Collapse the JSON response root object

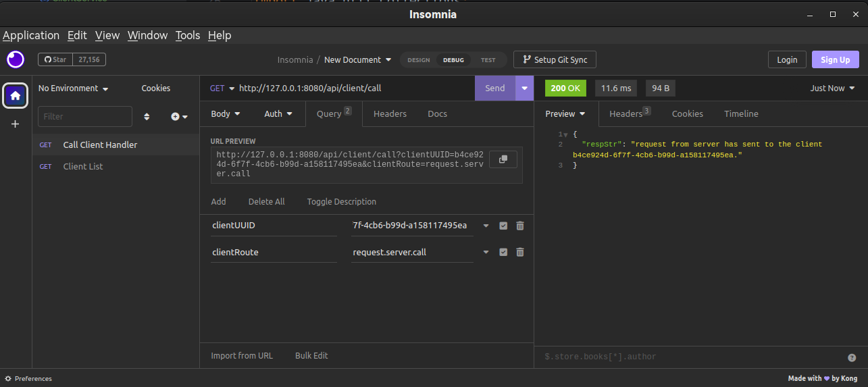point(566,134)
